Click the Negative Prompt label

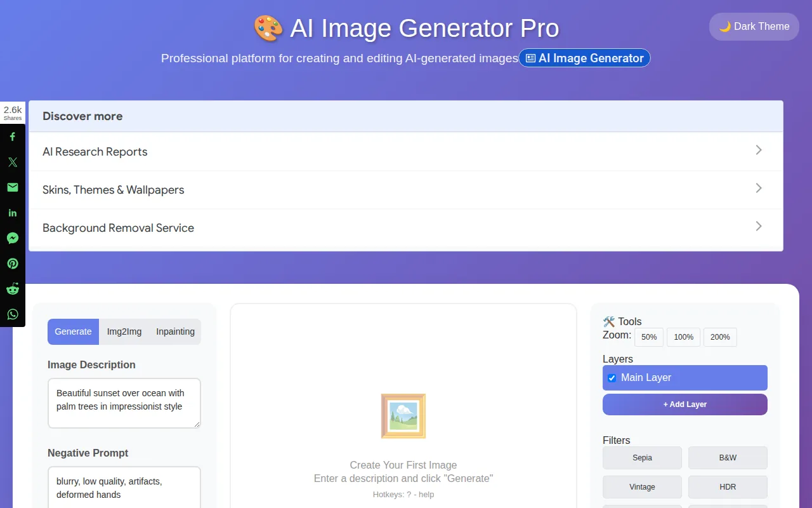pos(88,453)
